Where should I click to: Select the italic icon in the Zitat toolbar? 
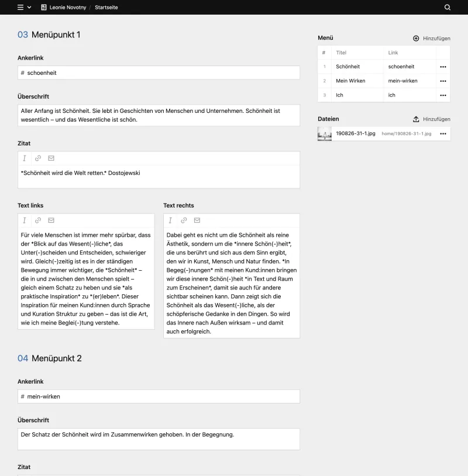pos(24,158)
